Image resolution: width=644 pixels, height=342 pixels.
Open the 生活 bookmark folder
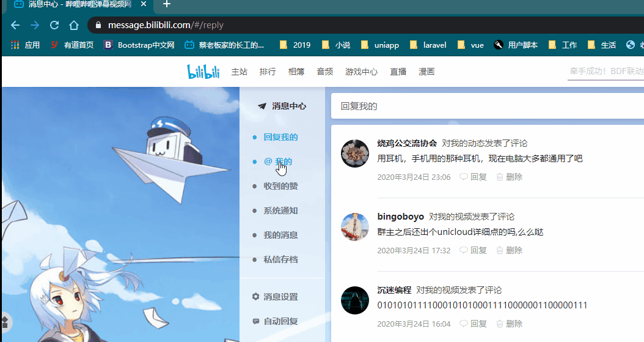(602, 45)
